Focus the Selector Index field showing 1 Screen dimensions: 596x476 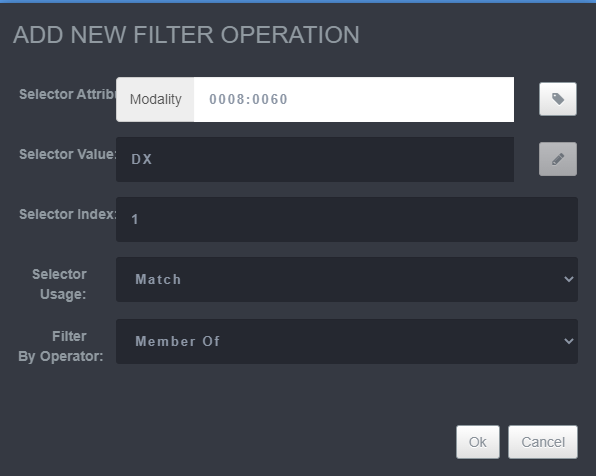(347, 219)
